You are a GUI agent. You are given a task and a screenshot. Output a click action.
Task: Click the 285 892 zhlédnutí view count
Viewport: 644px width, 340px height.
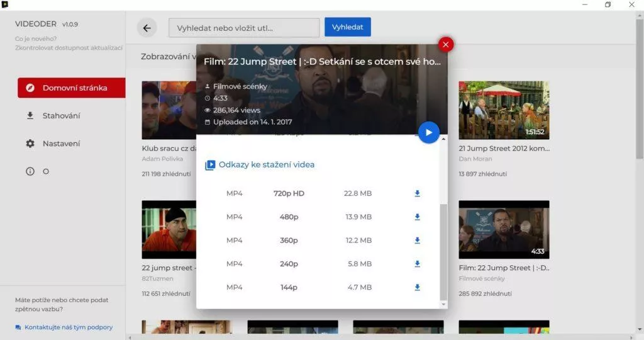485,293
